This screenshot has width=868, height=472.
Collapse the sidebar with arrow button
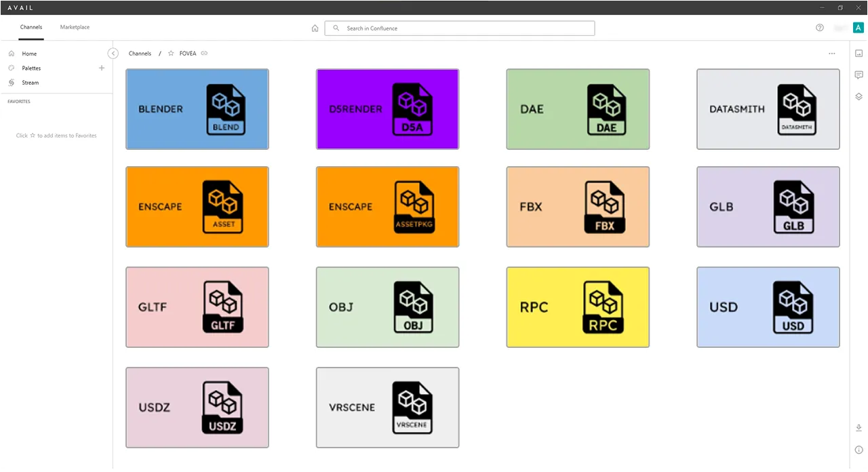point(113,54)
